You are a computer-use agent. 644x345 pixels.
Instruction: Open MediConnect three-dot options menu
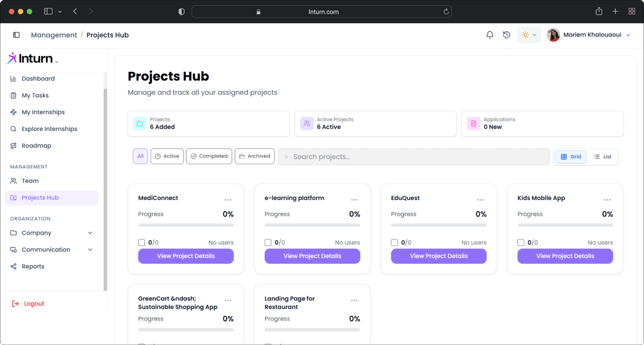pos(228,200)
